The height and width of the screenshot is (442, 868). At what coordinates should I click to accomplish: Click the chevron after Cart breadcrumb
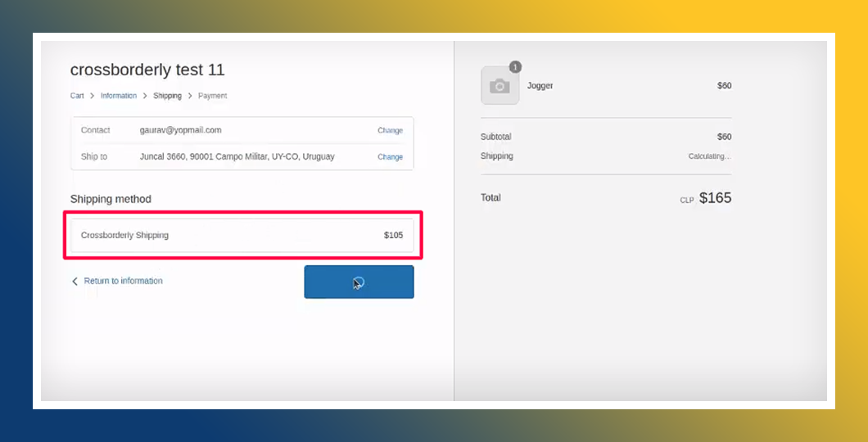point(93,96)
